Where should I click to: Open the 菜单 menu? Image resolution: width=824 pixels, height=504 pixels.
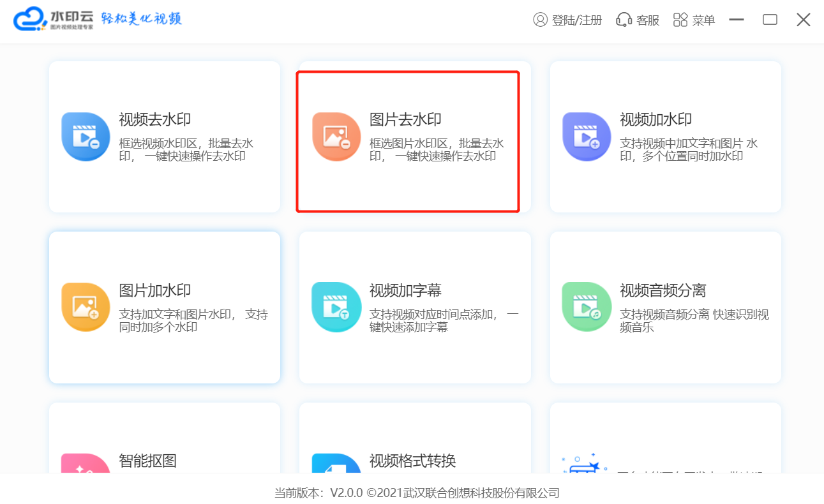[703, 20]
